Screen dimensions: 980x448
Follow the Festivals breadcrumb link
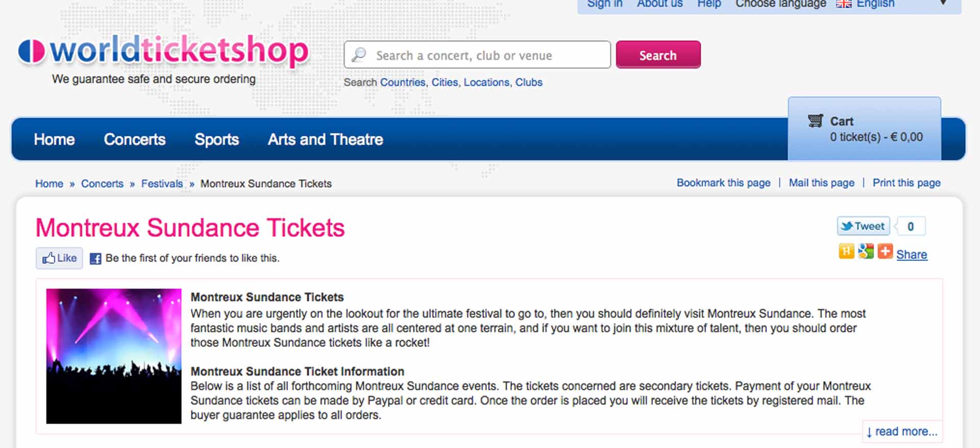(x=162, y=184)
